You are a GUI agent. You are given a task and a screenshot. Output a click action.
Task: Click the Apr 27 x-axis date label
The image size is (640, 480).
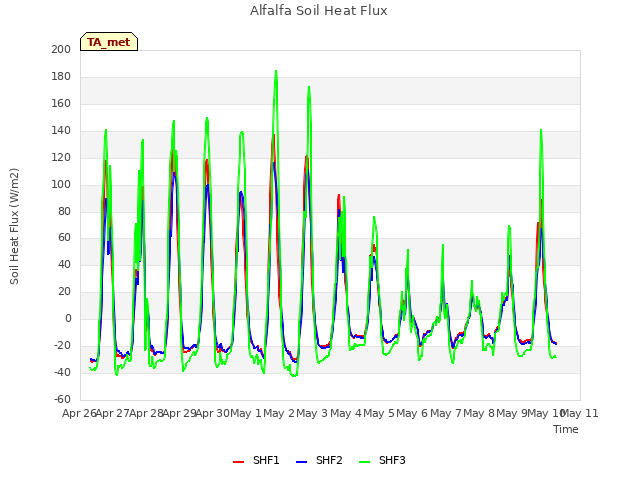pos(113,413)
